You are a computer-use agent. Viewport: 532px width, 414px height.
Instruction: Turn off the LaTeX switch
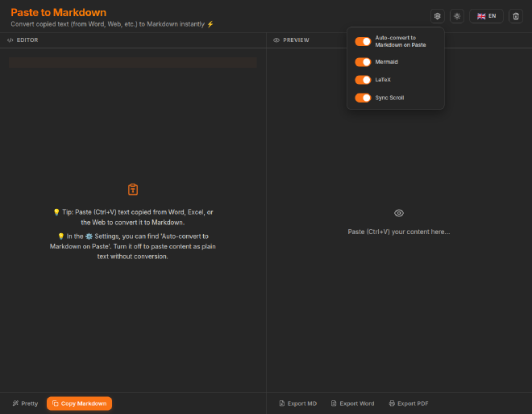[x=363, y=80]
